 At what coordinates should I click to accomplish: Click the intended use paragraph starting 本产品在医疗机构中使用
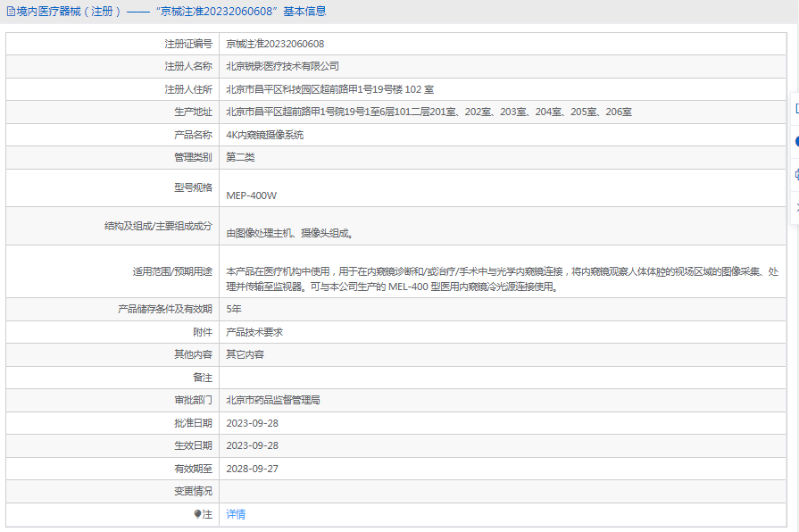pyautogui.click(x=503, y=278)
